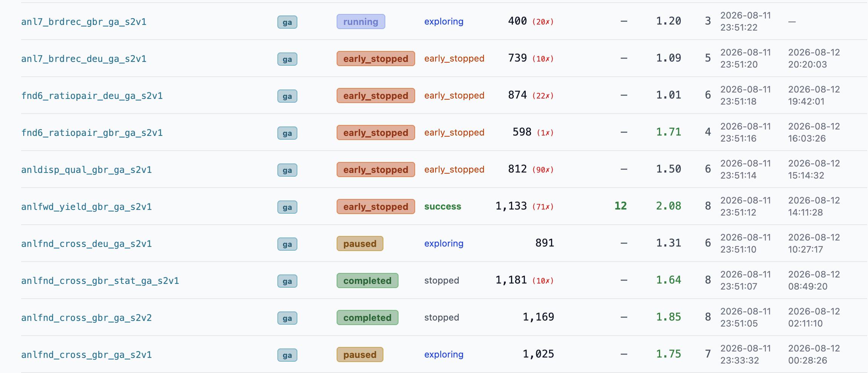This screenshot has height=373, width=868.
Task: Click completed badge for anlfnd_cross_gbr_stat row
Action: click(368, 281)
